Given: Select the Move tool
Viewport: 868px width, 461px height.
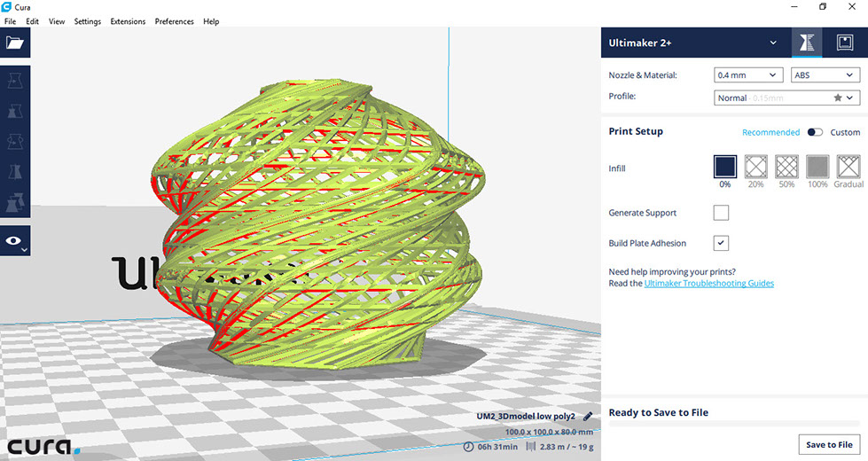Looking at the screenshot, I should tap(15, 81).
